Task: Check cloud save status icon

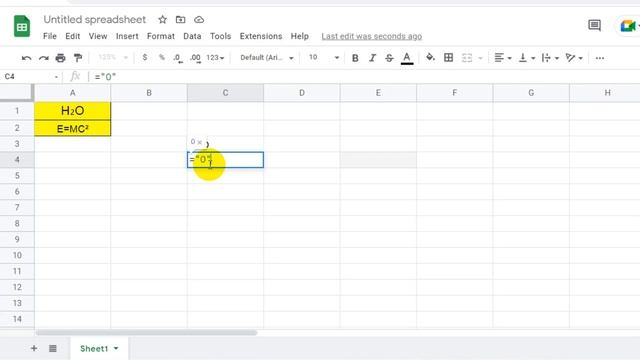Action: pos(199,19)
